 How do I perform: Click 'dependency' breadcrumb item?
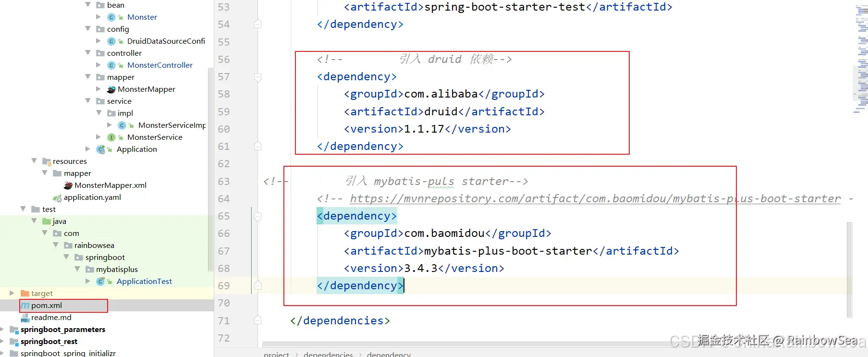pyautogui.click(x=389, y=354)
